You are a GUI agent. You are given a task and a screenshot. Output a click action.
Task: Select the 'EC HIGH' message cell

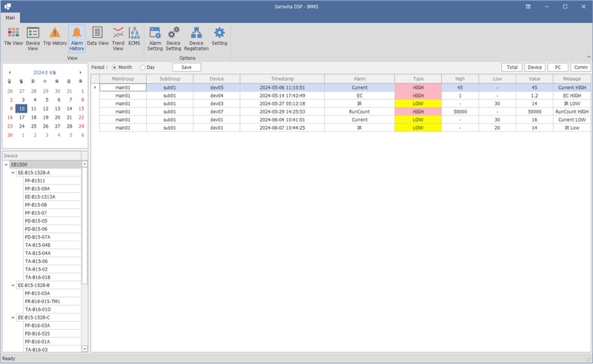(572, 96)
